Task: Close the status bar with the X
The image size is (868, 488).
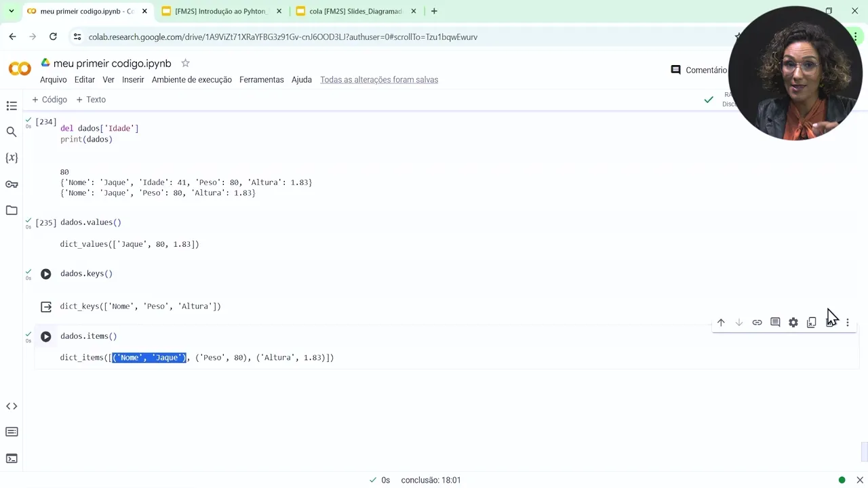Action: [x=860, y=480]
